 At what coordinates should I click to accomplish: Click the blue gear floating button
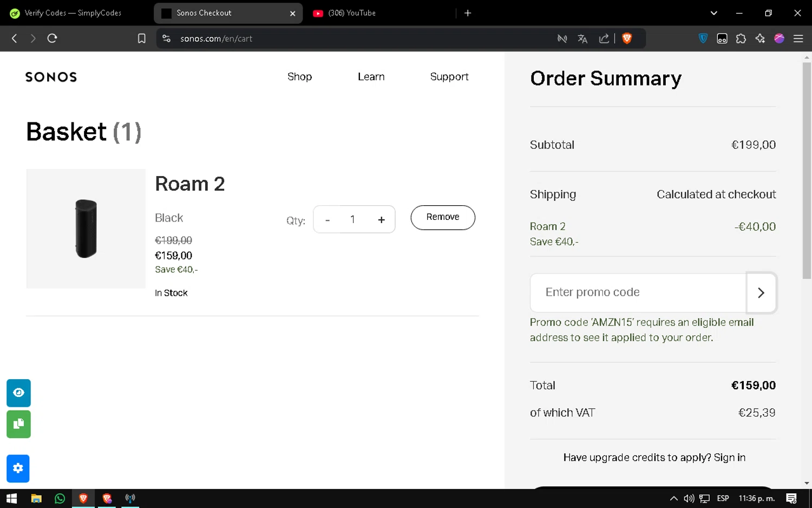pyautogui.click(x=18, y=468)
